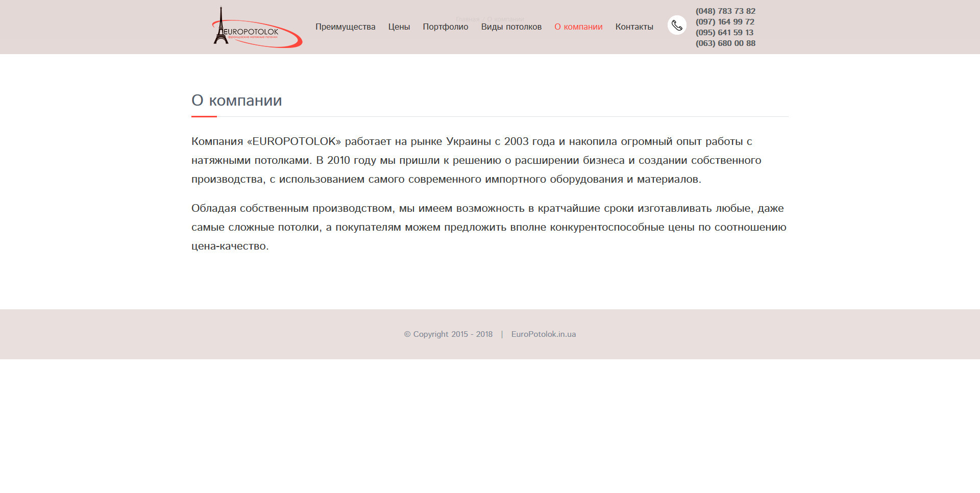This screenshot has height=493, width=980.
Task: Select Виды потолков in navigation
Action: point(511,27)
